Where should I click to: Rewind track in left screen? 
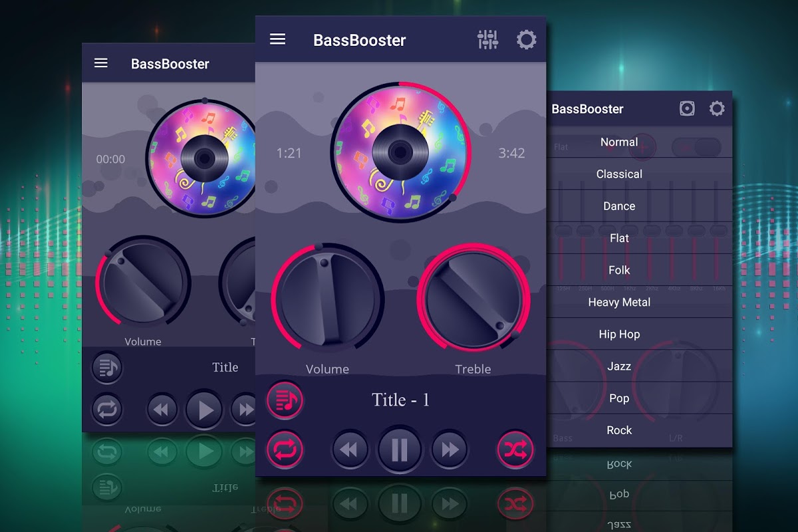(162, 410)
